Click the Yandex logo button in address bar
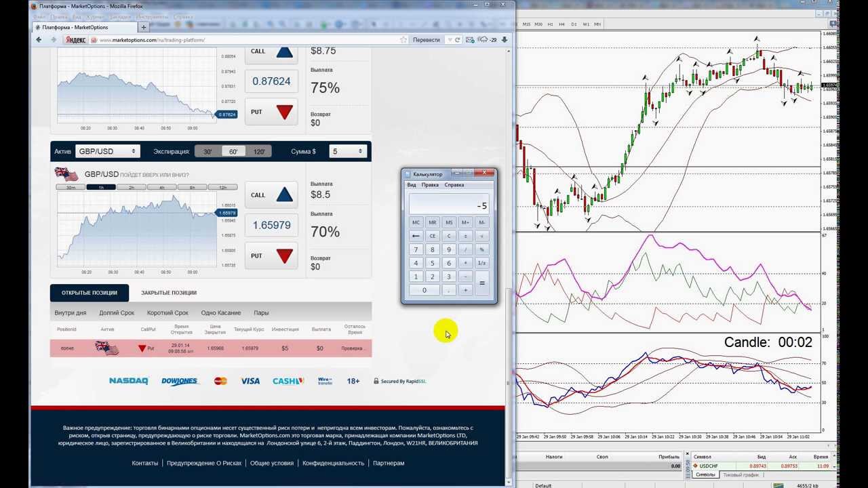Image resolution: width=868 pixels, height=488 pixels. pyautogui.click(x=75, y=40)
